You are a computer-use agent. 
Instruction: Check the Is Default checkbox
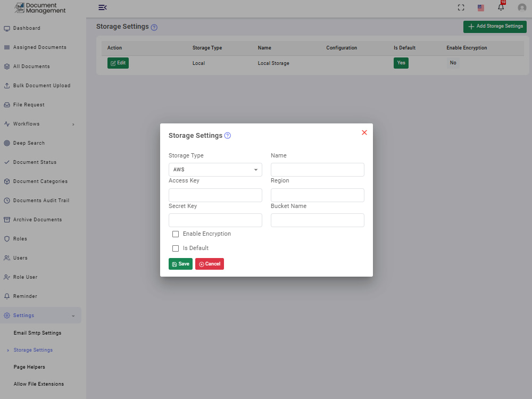coord(176,248)
